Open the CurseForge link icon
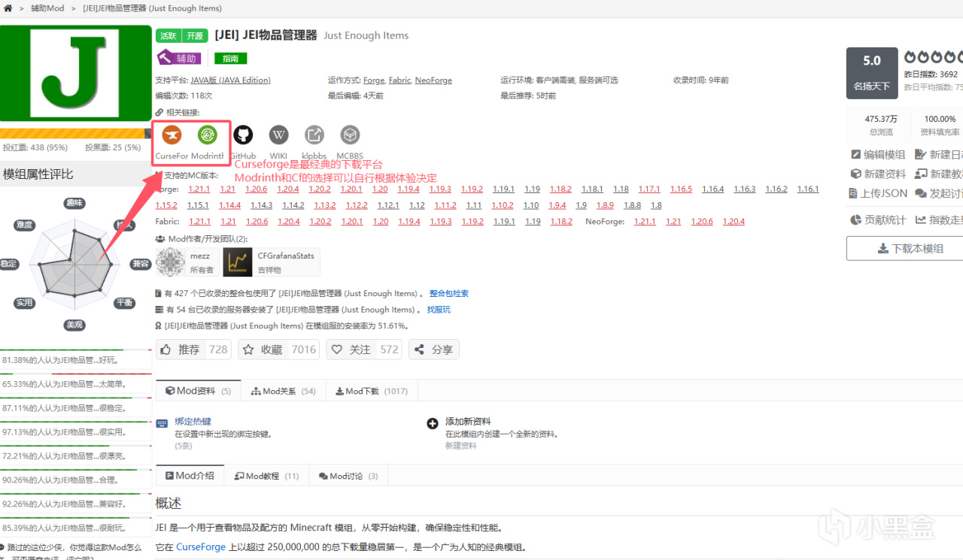Screen dimensions: 963x560 [x=172, y=135]
